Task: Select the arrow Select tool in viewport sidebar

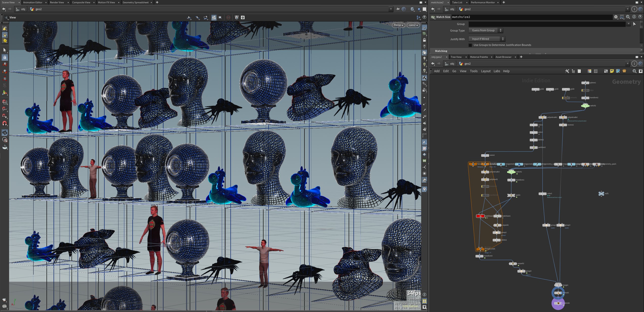Action: 5,50
